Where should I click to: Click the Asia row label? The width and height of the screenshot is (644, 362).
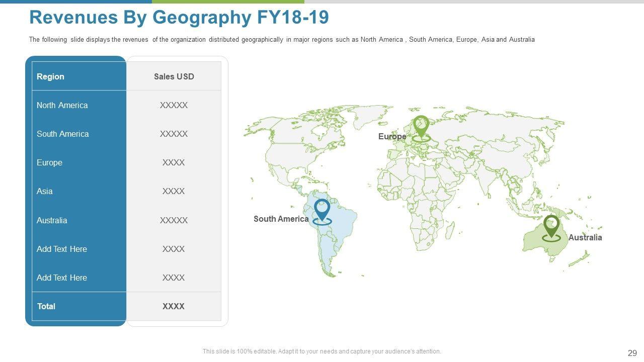[44, 191]
